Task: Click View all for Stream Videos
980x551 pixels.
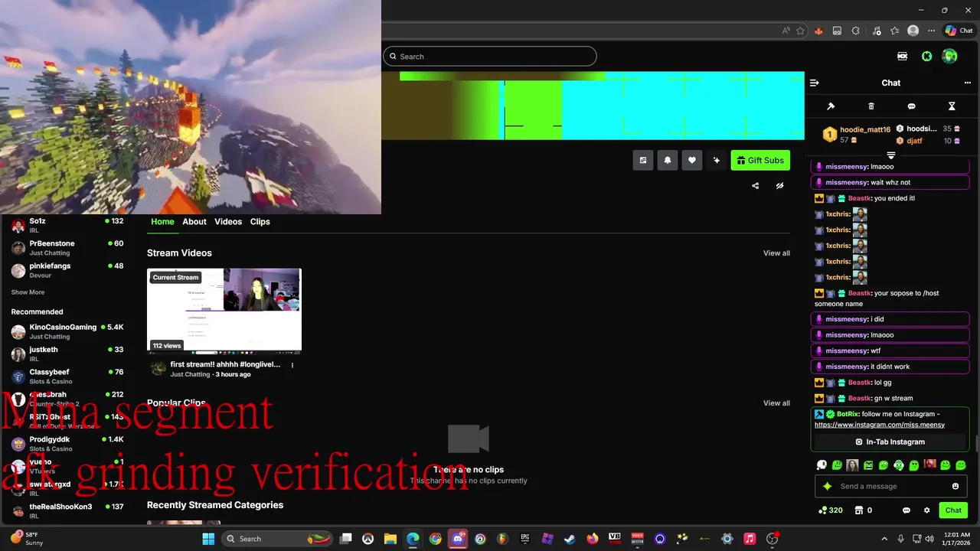Action: pyautogui.click(x=776, y=253)
